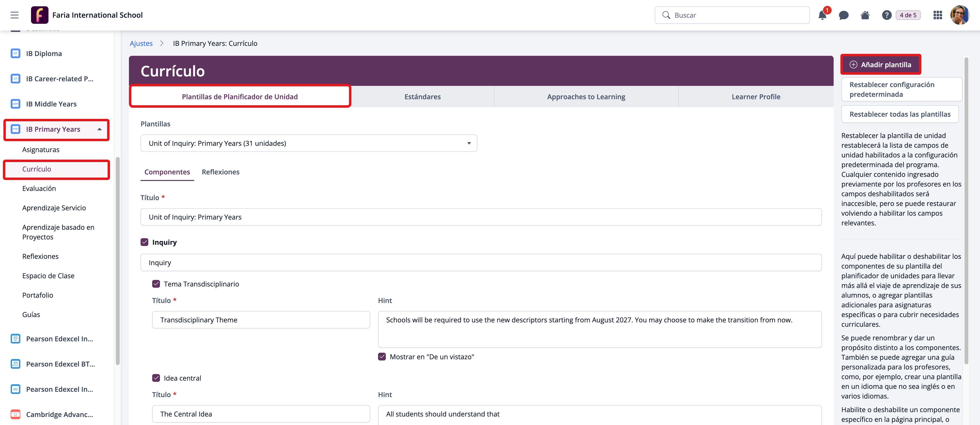Uncheck the Inquiry checkbox
Screen dimensions: 980x425
click(145, 242)
